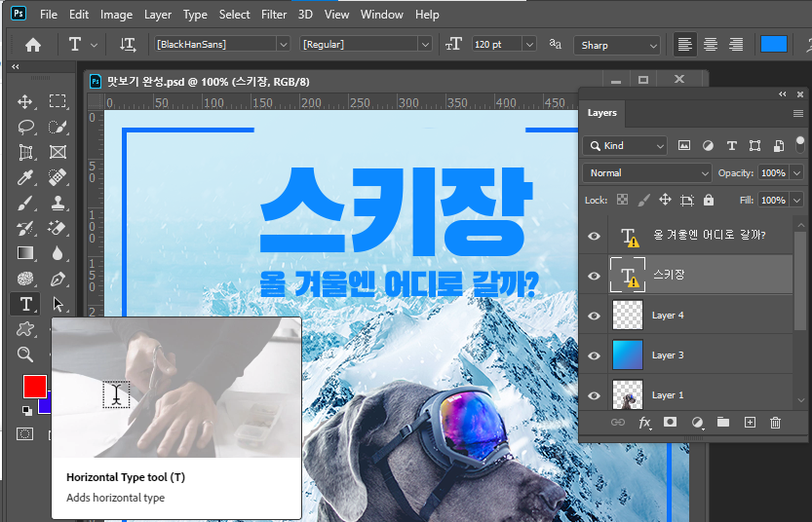Image resolution: width=812 pixels, height=522 pixels.
Task: Open the Normal blend mode dropdown
Action: click(646, 172)
